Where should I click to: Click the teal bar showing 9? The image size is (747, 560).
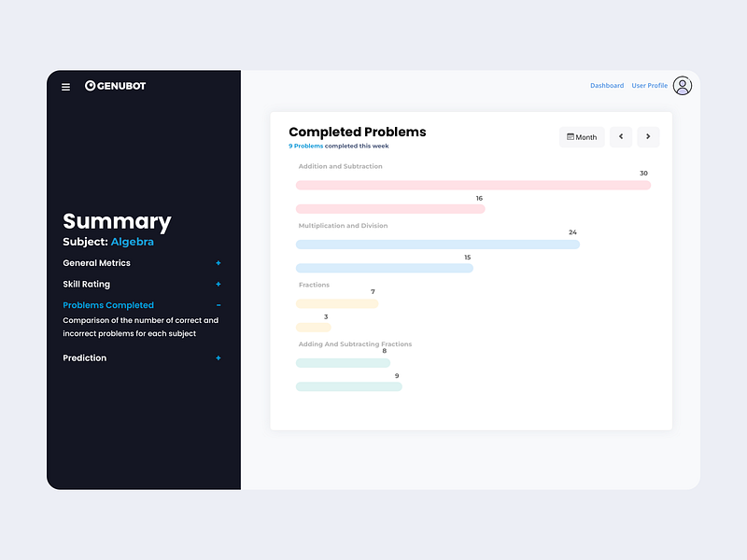(x=348, y=386)
